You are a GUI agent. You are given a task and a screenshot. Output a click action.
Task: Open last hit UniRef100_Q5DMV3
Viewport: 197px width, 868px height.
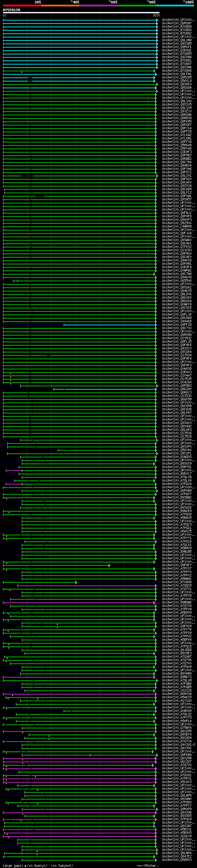tap(177, 860)
